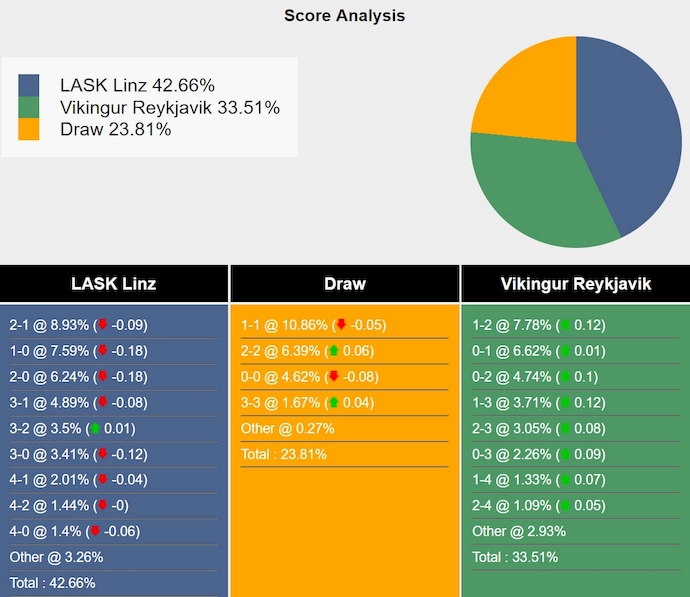The width and height of the screenshot is (690, 597).
Task: Select the Vikingur Reykjavik column header
Action: point(575,284)
